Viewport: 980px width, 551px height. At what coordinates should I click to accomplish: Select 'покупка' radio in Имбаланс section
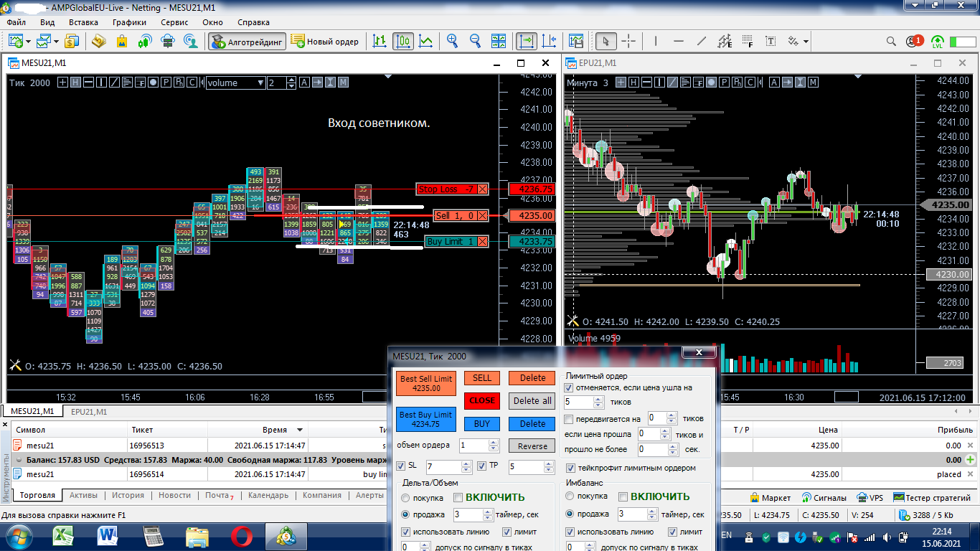pos(570,496)
